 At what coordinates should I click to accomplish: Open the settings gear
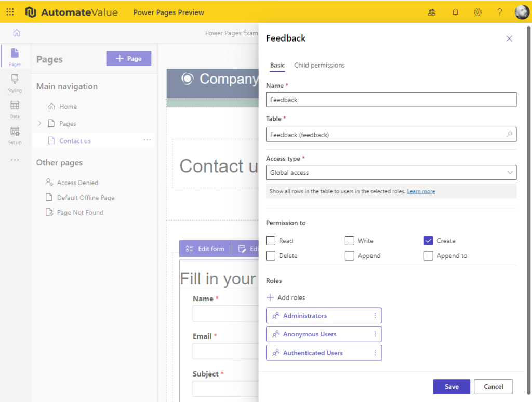(x=477, y=11)
